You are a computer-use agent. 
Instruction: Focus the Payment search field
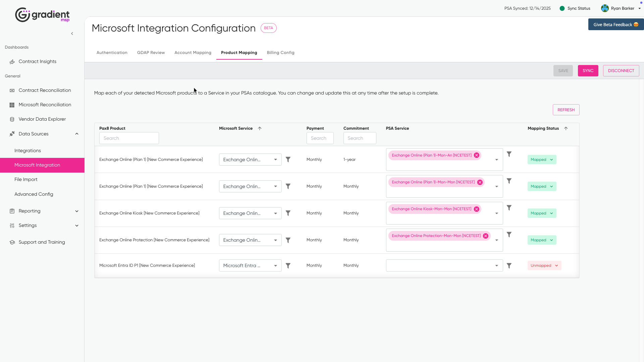320,138
